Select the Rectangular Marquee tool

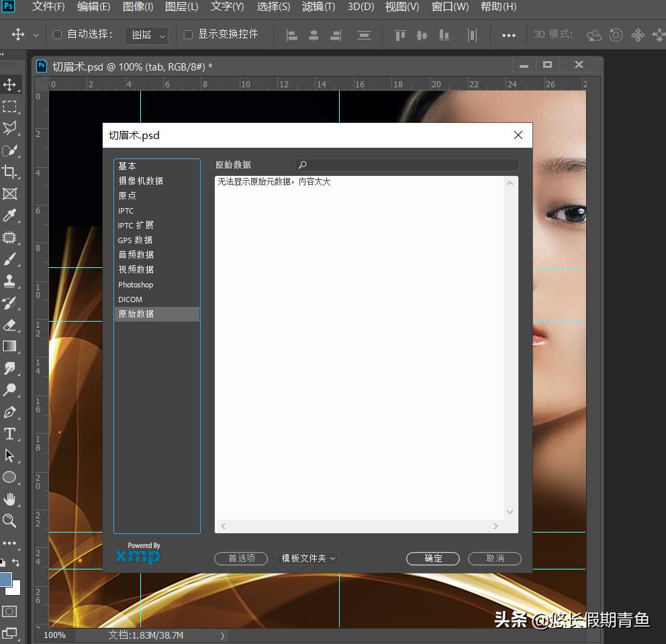11,106
